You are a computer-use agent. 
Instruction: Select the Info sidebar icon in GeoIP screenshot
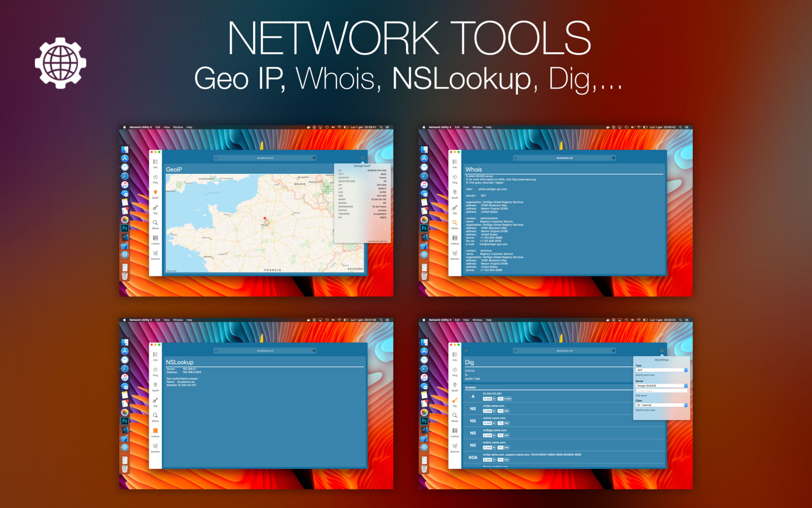coord(155,162)
